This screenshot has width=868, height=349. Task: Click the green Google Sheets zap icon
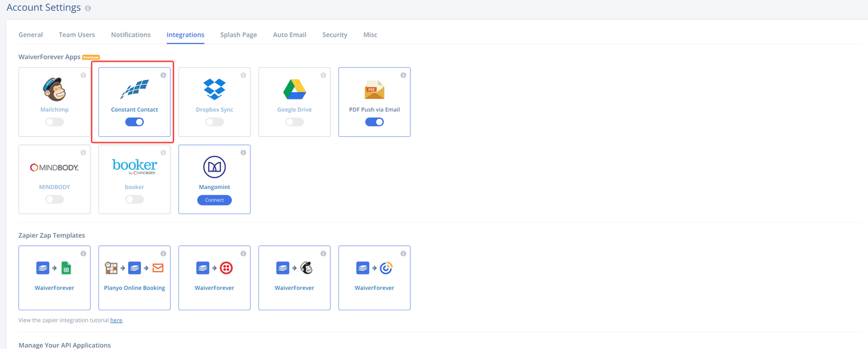[66, 268]
